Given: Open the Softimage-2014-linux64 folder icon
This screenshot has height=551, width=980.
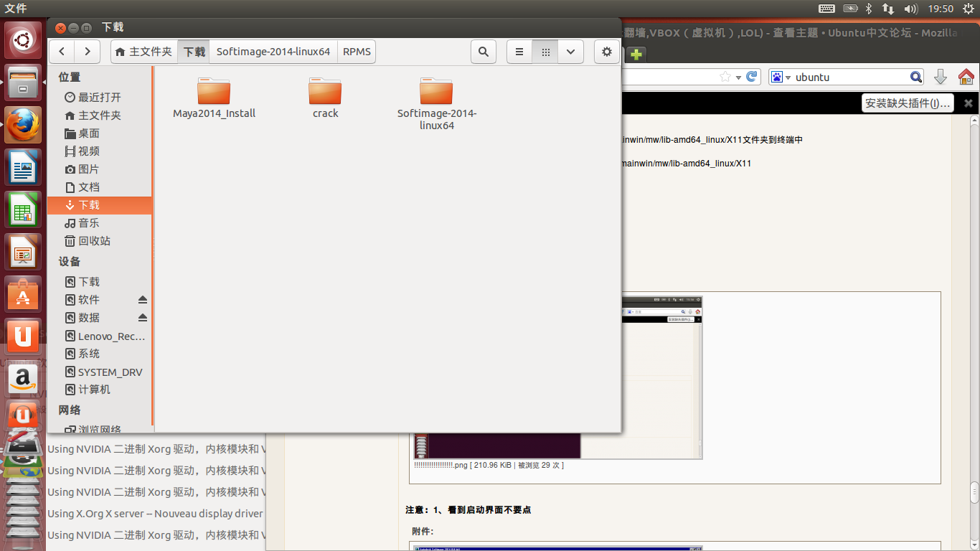Looking at the screenshot, I should pos(436,104).
